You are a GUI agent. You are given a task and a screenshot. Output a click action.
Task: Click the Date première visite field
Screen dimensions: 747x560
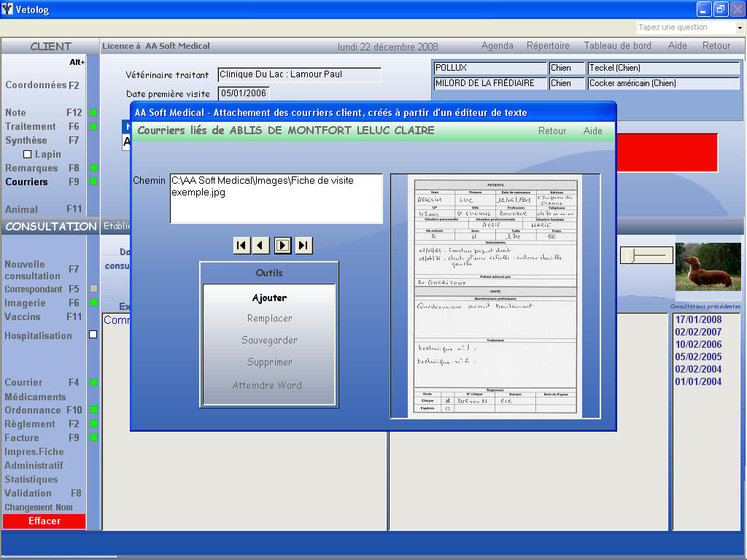pos(244,93)
